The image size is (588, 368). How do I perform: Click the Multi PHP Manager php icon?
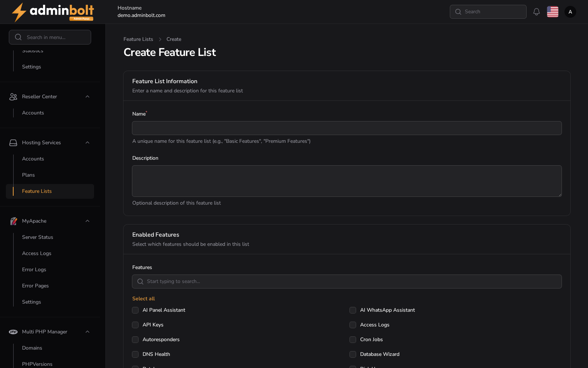13,332
